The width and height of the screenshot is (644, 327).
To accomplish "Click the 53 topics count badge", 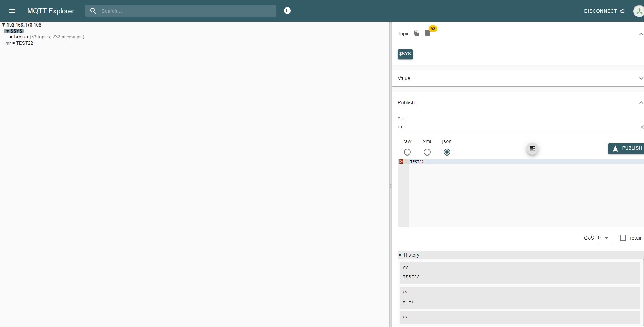I will click(433, 29).
